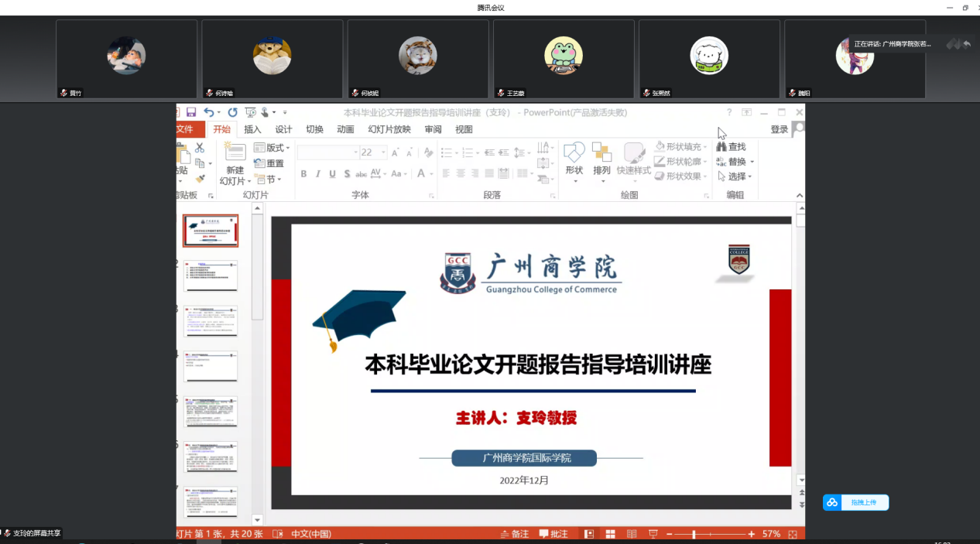The height and width of the screenshot is (544, 980).
Task: Click the 查找 find binoculars icon
Action: [x=721, y=146]
